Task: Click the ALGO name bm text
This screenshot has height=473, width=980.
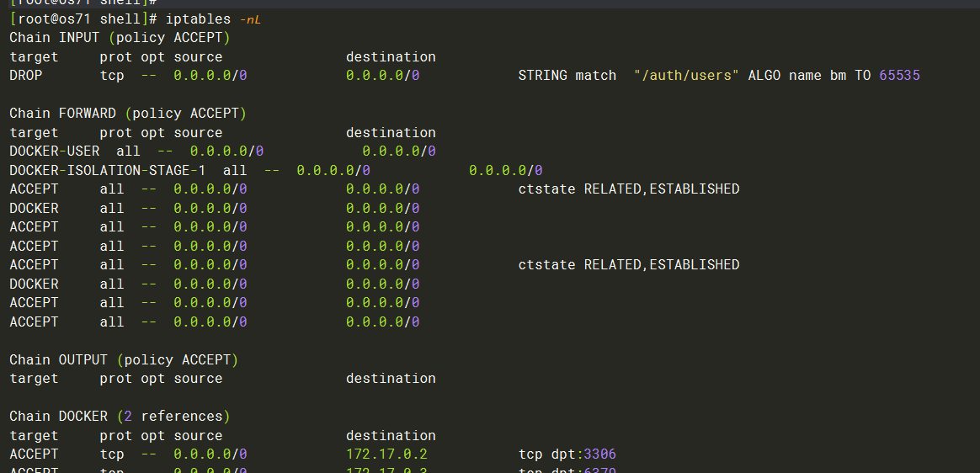Action: point(796,76)
